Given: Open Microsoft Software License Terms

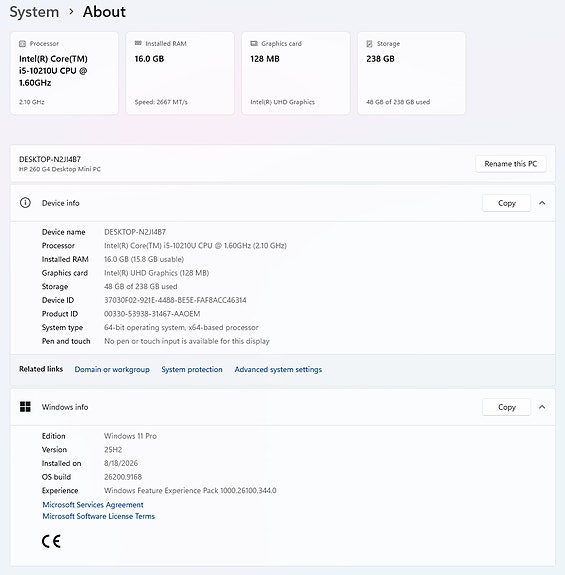Looking at the screenshot, I should coord(99,516).
